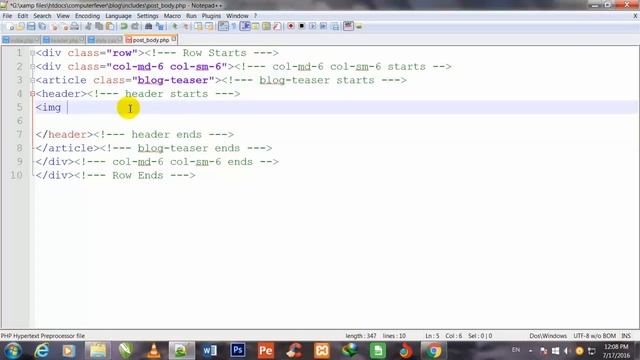Toggle synchronized horizontal scrolling
The height and width of the screenshot is (360, 640).
(209, 27)
